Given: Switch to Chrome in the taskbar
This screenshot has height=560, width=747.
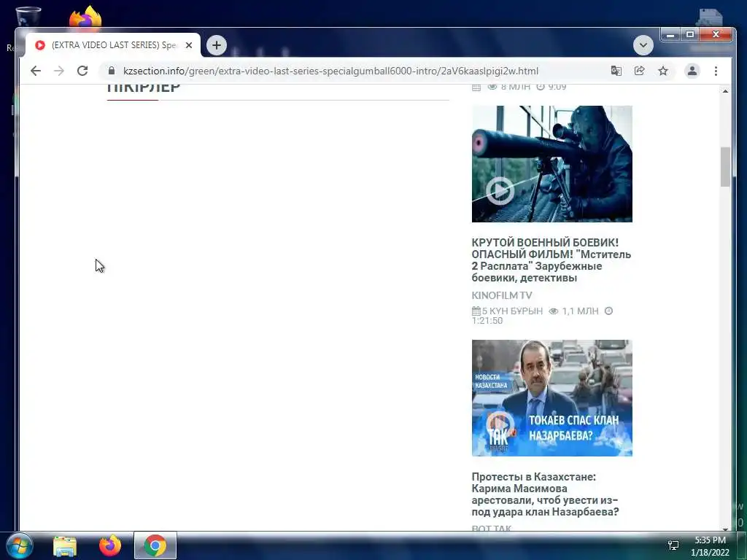Looking at the screenshot, I should point(155,545).
